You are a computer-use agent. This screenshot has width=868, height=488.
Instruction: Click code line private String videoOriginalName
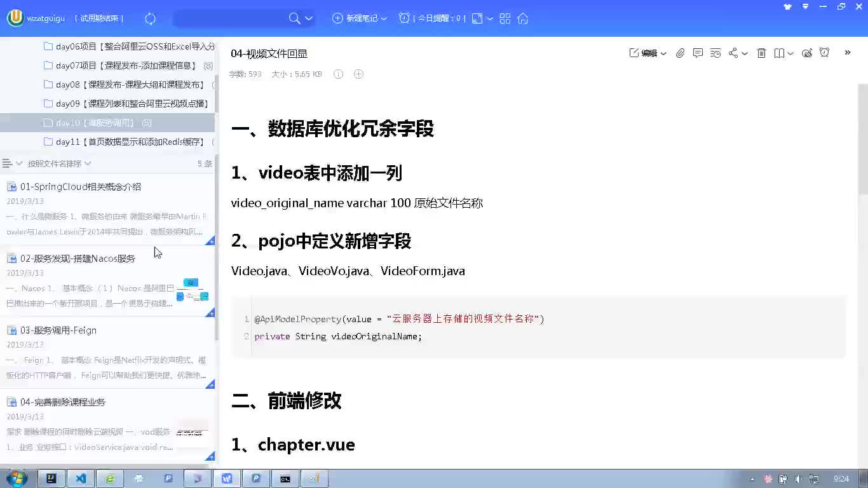(338, 336)
